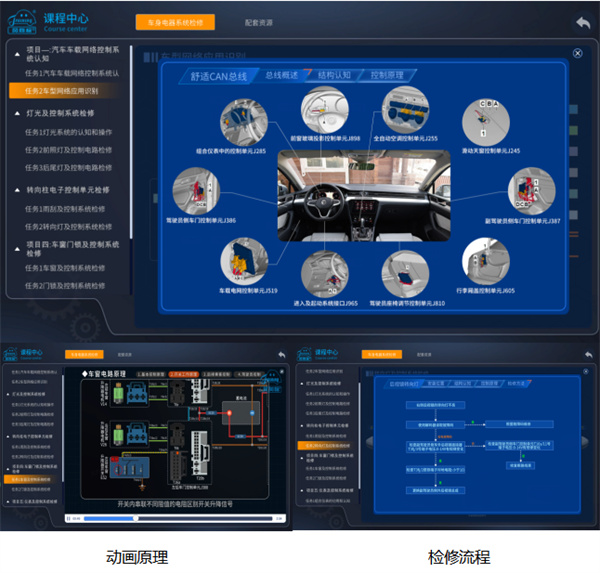Close the 舒适CAN总线 popup panel
This screenshot has width=600, height=573.
[x=577, y=53]
